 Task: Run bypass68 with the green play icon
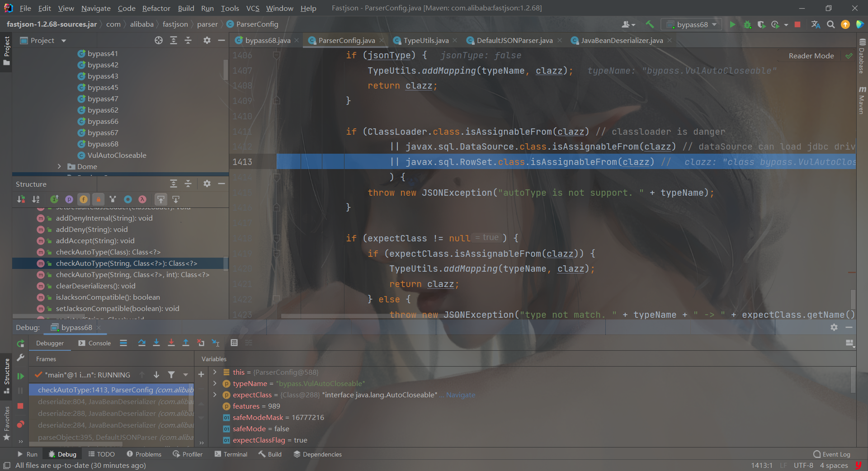732,24
